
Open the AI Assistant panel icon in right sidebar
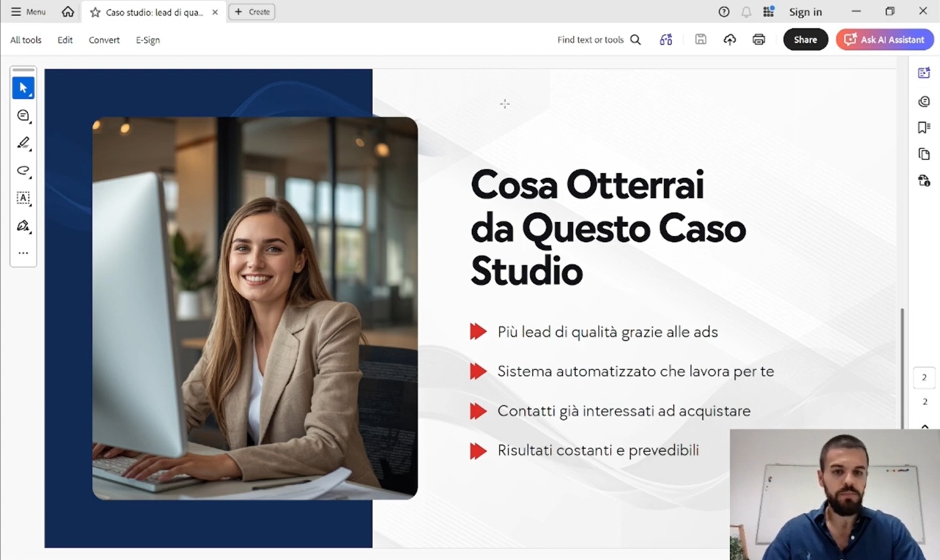coord(924,73)
